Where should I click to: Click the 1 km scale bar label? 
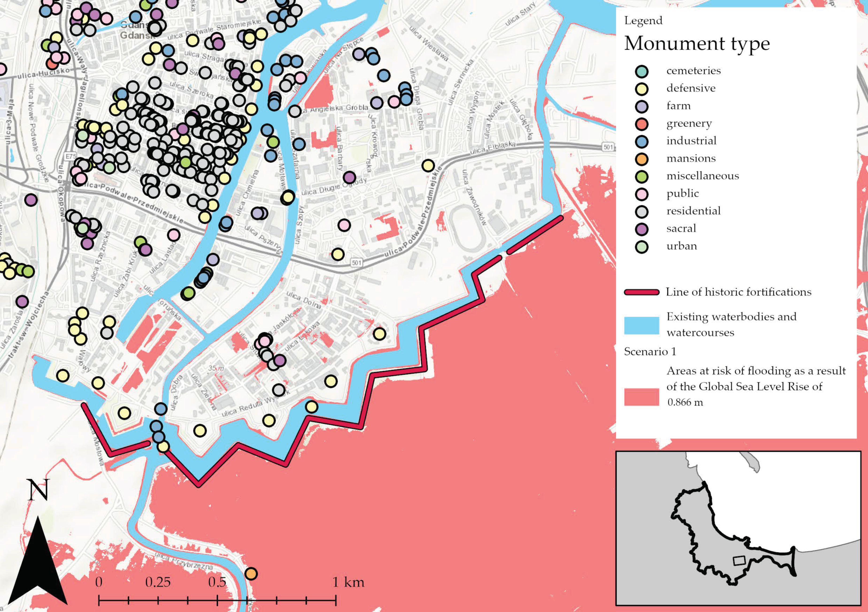pyautogui.click(x=348, y=582)
